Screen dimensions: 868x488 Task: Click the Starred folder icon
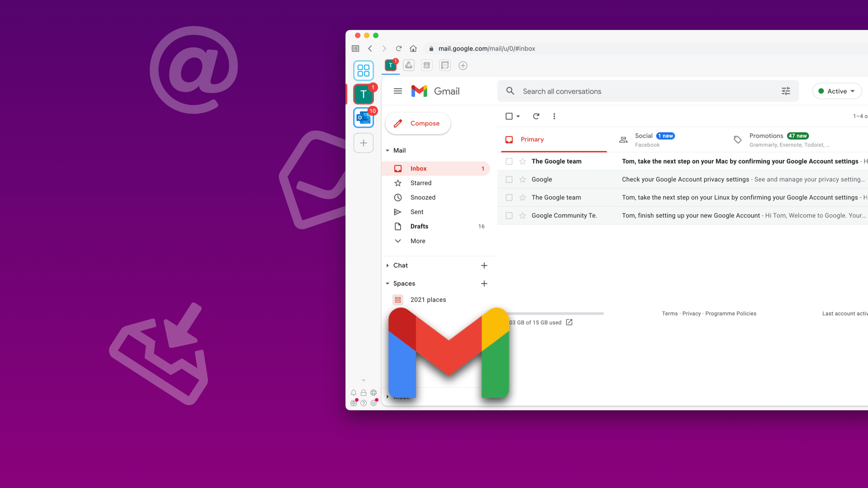(x=398, y=183)
